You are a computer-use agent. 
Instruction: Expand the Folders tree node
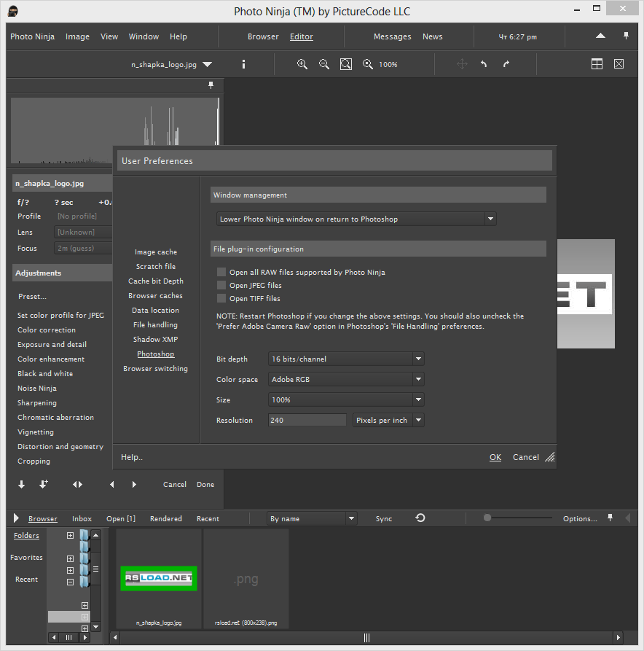(x=70, y=536)
